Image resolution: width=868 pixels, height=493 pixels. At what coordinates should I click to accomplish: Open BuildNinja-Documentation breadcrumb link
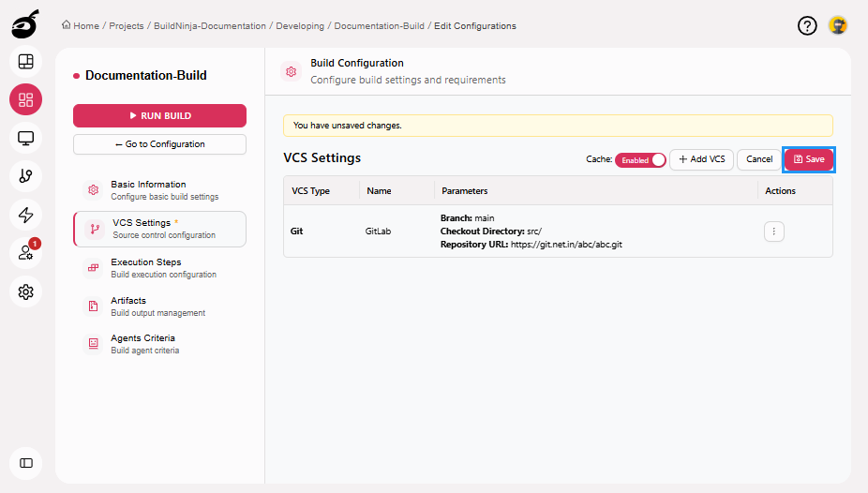click(x=210, y=26)
